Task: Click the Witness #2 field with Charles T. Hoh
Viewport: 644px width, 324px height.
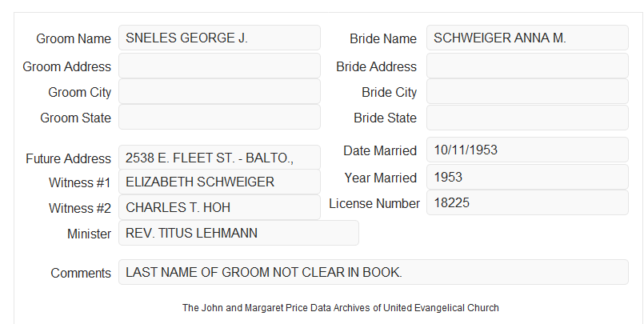Action: click(219, 207)
